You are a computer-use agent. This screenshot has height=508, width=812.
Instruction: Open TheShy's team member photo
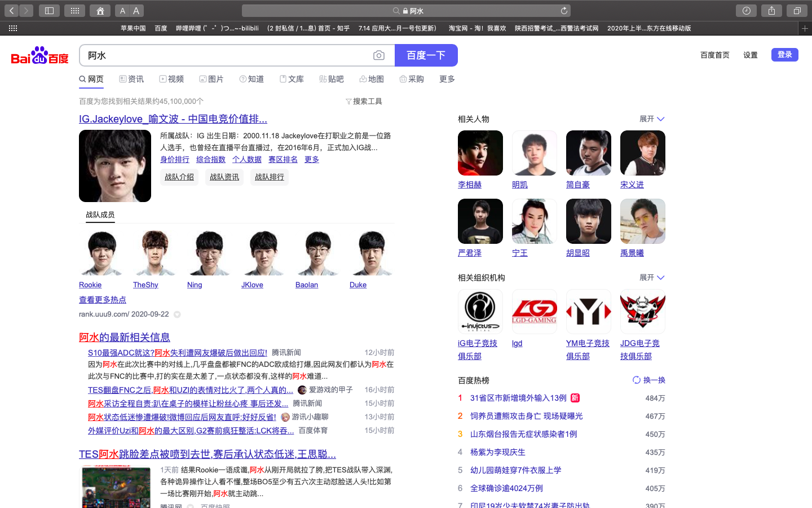point(156,253)
